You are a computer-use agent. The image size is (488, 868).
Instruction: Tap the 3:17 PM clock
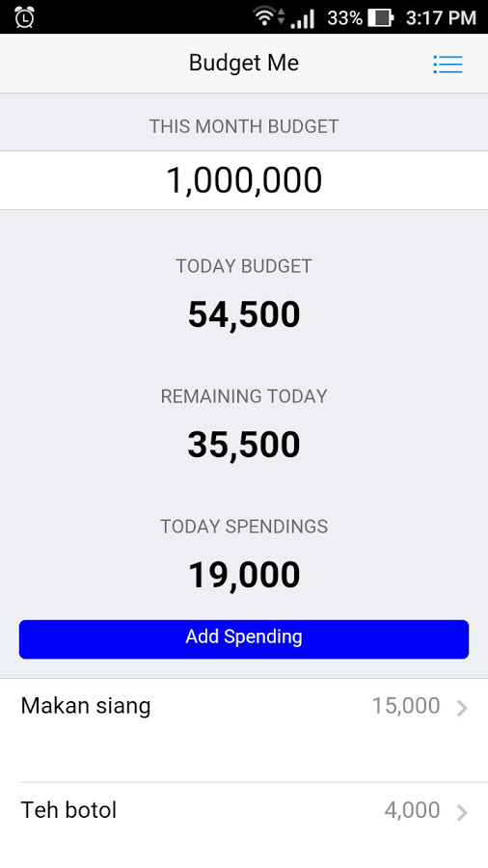point(441,17)
